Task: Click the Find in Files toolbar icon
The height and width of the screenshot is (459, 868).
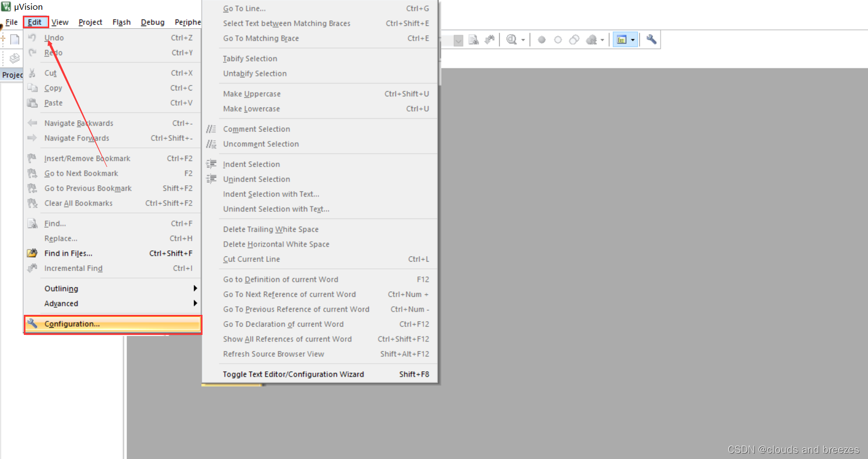Action: [474, 40]
